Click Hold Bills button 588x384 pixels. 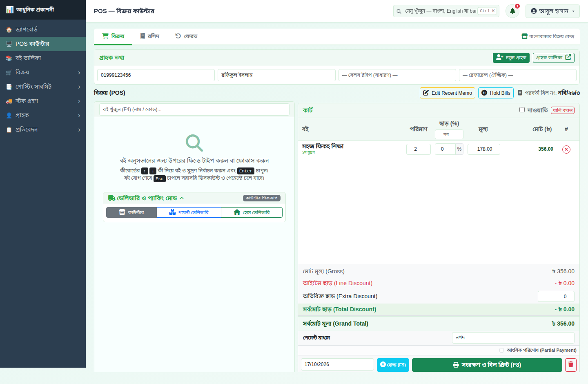tap(496, 93)
